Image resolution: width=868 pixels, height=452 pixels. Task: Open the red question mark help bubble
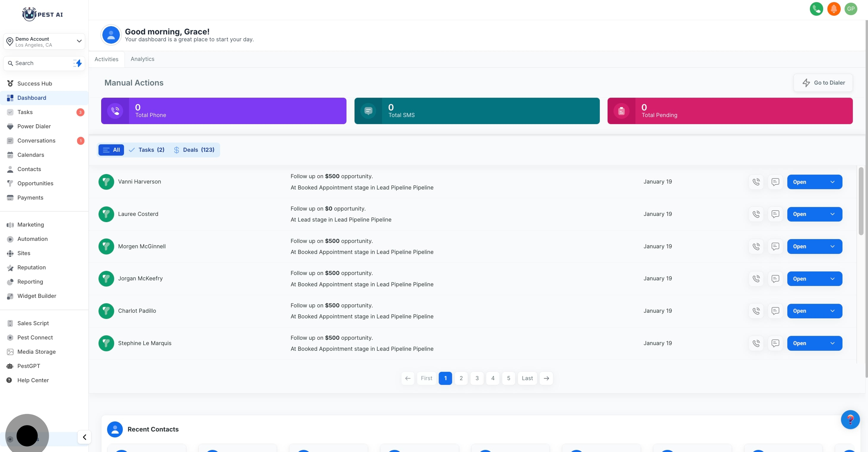click(850, 419)
